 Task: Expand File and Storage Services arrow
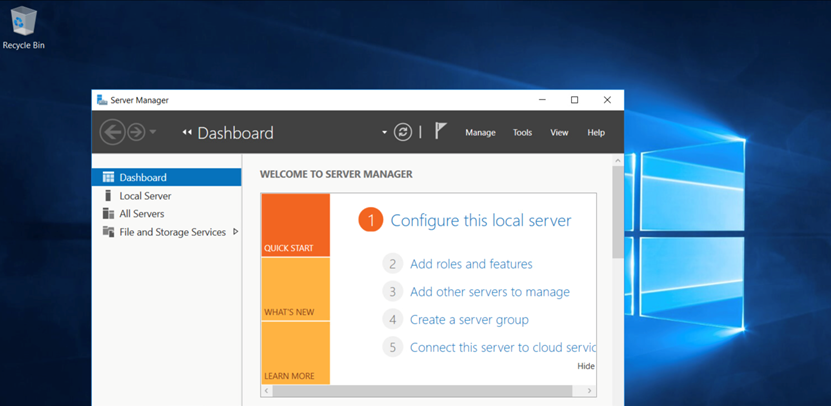coord(236,232)
